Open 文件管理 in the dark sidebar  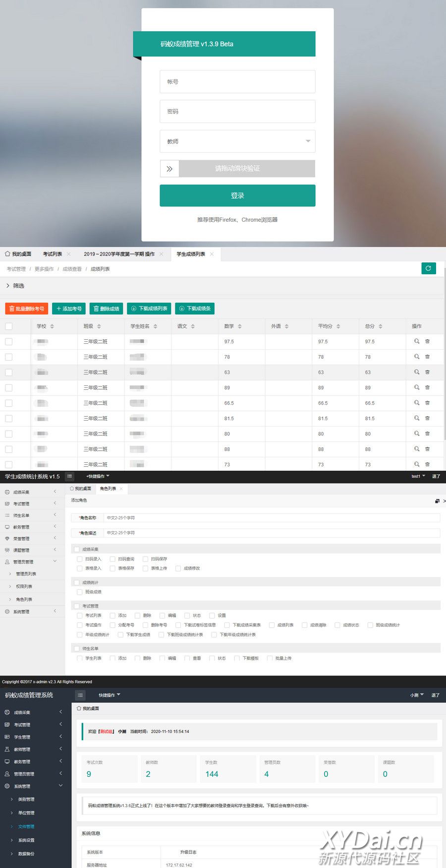[x=26, y=826]
